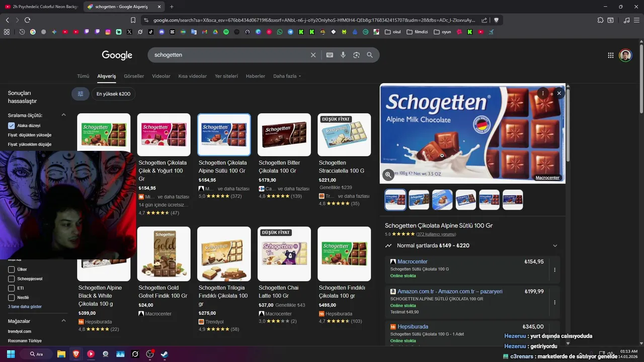Open the on-screen keyboard input tool
644x362 pixels.
tap(330, 55)
